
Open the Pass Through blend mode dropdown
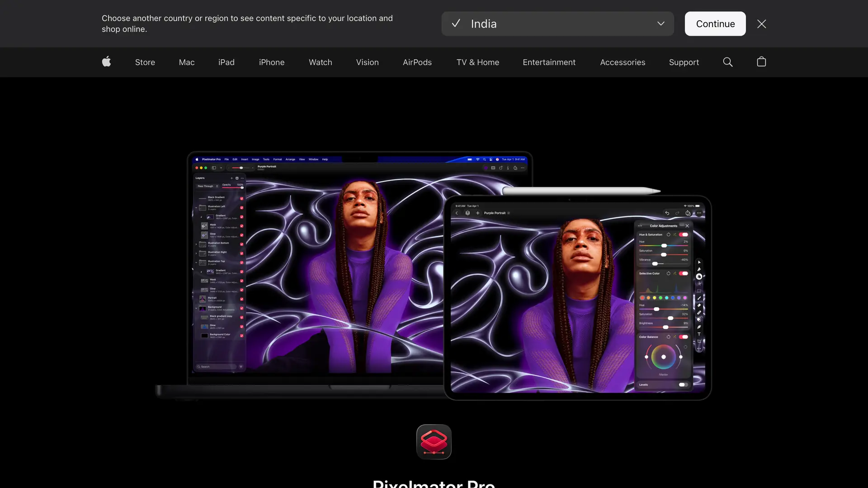(x=208, y=186)
